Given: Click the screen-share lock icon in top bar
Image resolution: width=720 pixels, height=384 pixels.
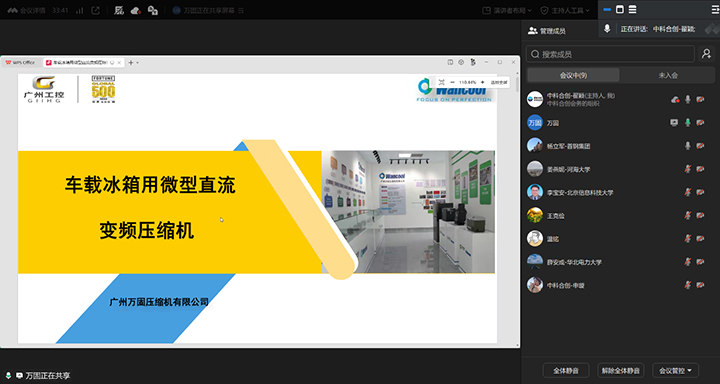Looking at the screenshot, I should pos(153,11).
